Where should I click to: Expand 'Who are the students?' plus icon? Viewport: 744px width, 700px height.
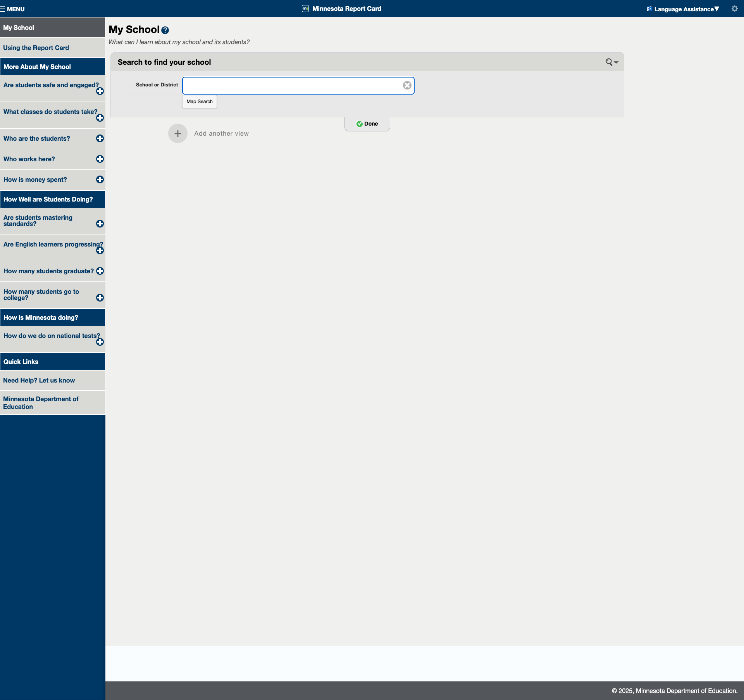point(100,138)
